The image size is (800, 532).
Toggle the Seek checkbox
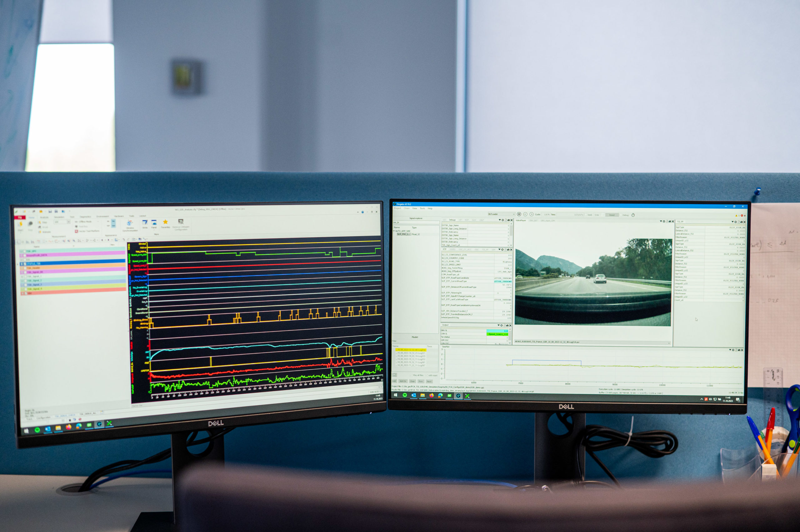coord(586,215)
